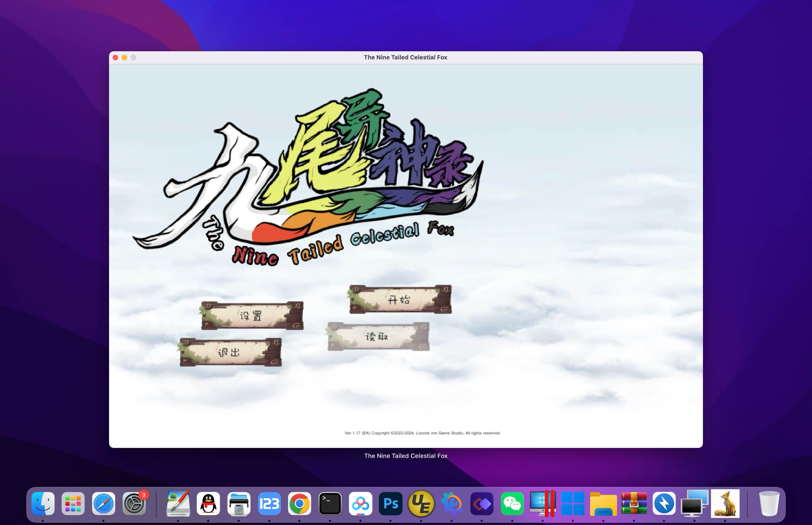Image resolution: width=812 pixels, height=525 pixels.
Task: Open the Baidu Netdisk cloud icon
Action: click(360, 504)
